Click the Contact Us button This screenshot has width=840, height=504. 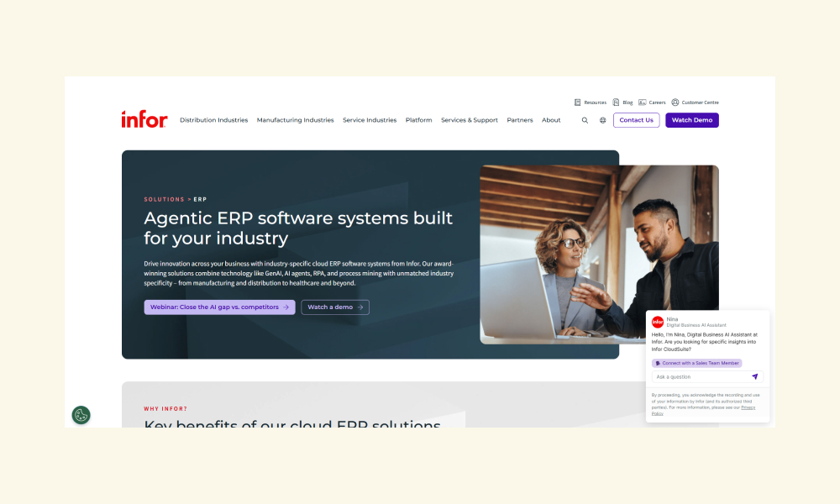637,120
